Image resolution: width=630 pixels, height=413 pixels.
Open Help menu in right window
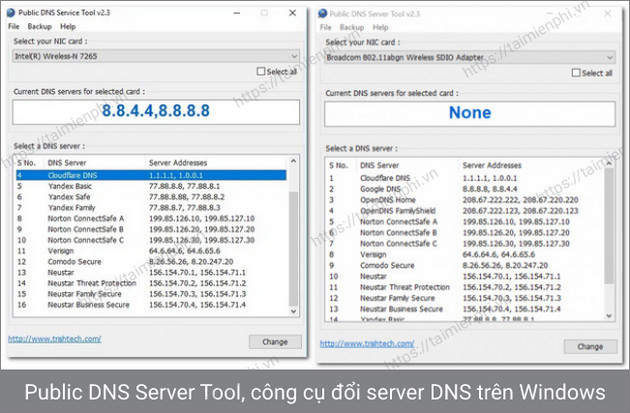[380, 27]
